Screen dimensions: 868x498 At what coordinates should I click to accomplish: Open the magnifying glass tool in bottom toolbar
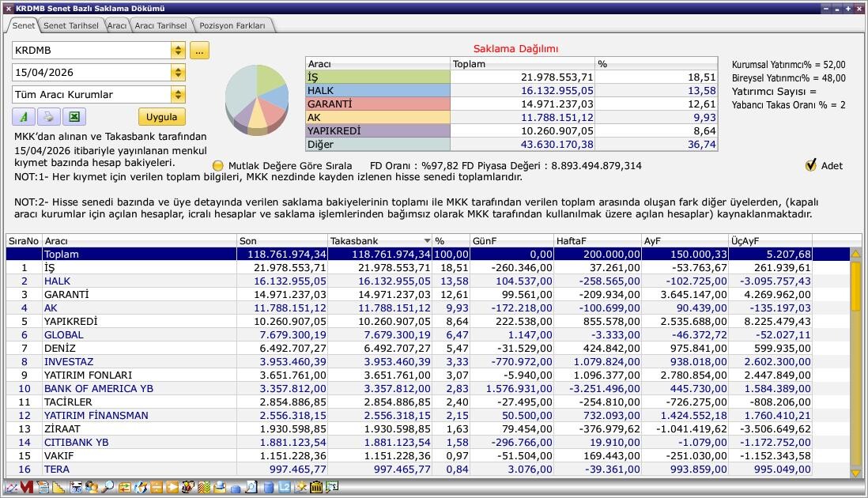(108, 487)
